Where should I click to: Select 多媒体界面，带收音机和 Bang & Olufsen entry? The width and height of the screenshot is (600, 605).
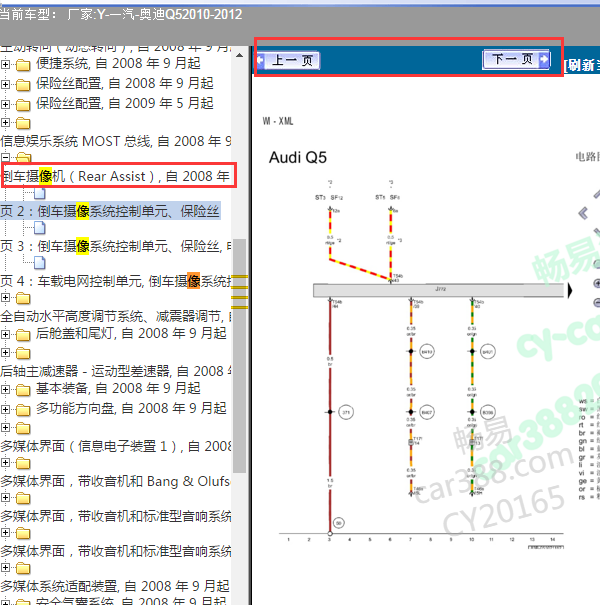(116, 481)
